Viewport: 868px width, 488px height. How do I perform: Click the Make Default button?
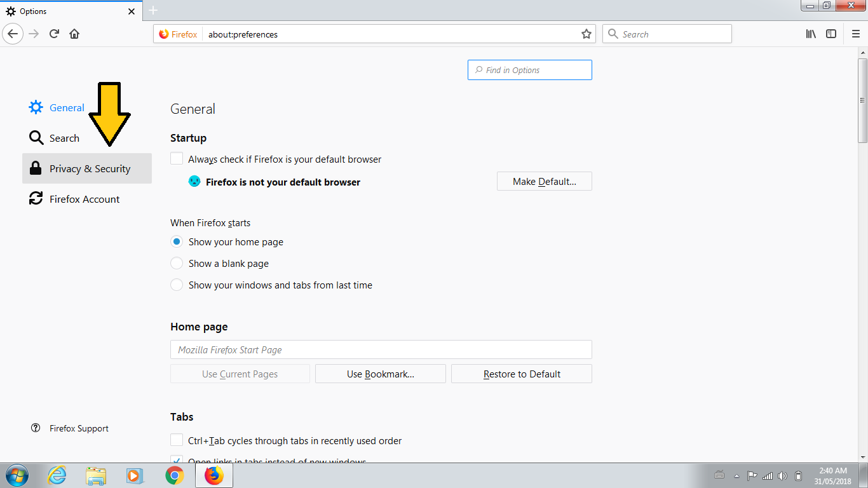click(x=545, y=182)
